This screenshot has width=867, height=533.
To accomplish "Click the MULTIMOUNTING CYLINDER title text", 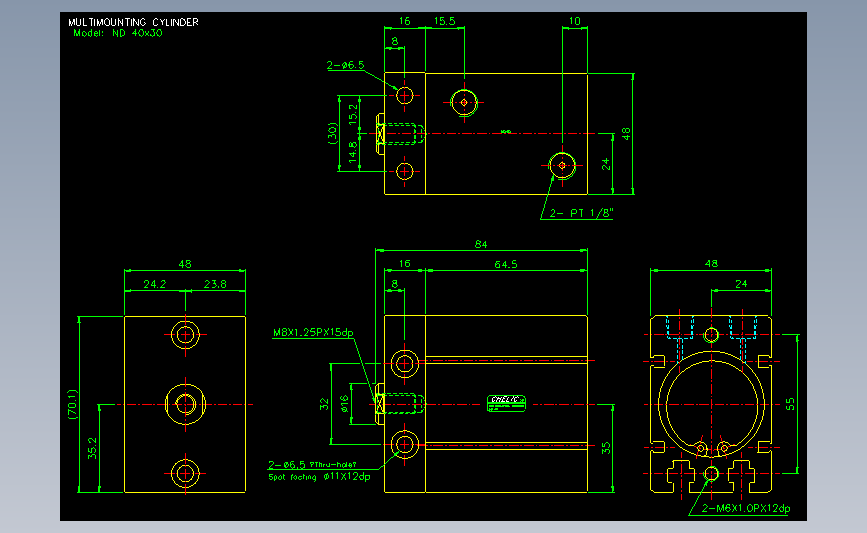I will point(133,22).
